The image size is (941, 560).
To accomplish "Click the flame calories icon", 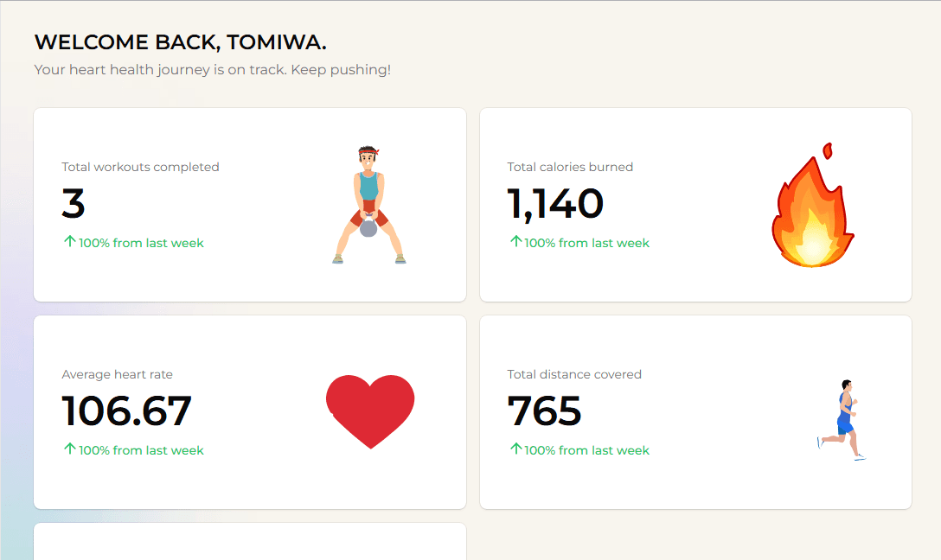I will 813,205.
